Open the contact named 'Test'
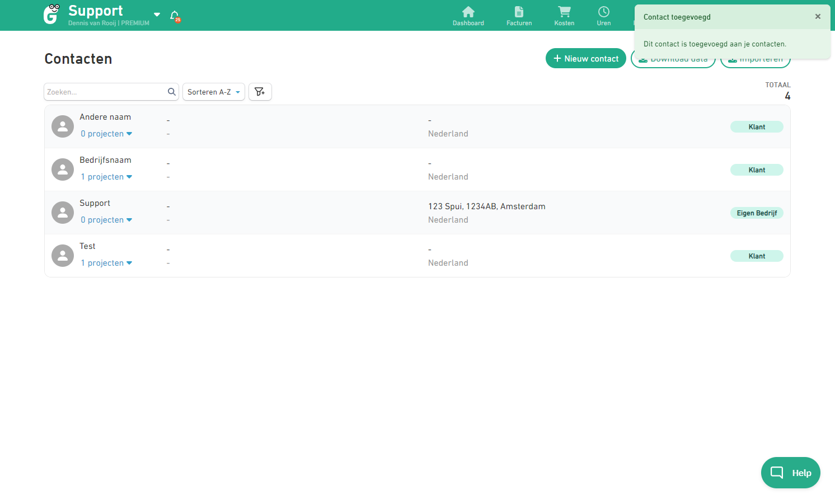 (x=87, y=246)
